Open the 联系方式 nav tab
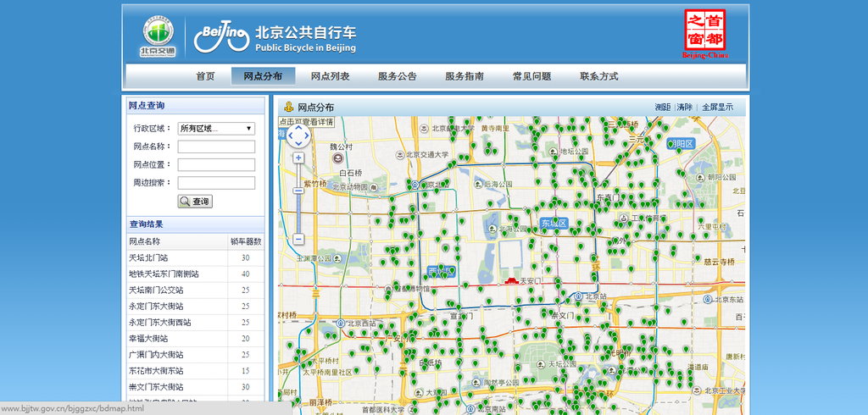 pos(599,76)
